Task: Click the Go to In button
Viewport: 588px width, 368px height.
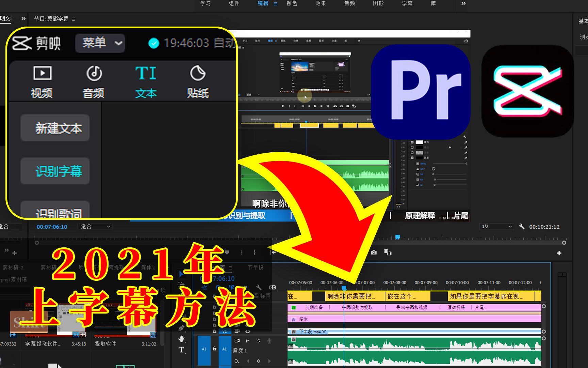Action: tap(273, 252)
